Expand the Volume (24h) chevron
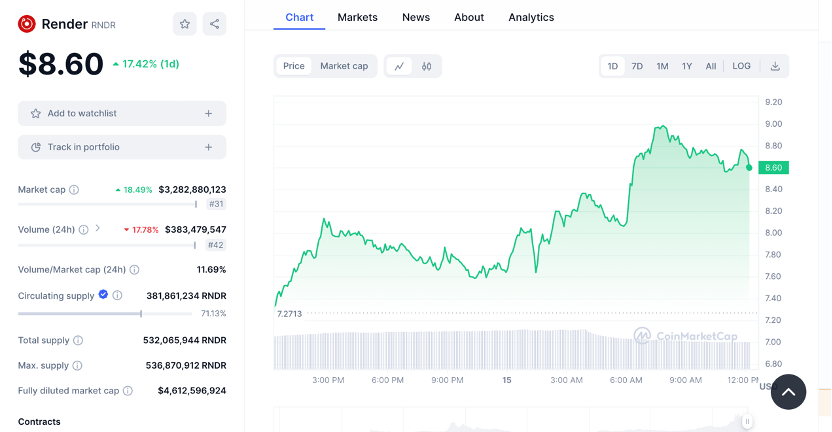The height and width of the screenshot is (432, 832). 97,229
